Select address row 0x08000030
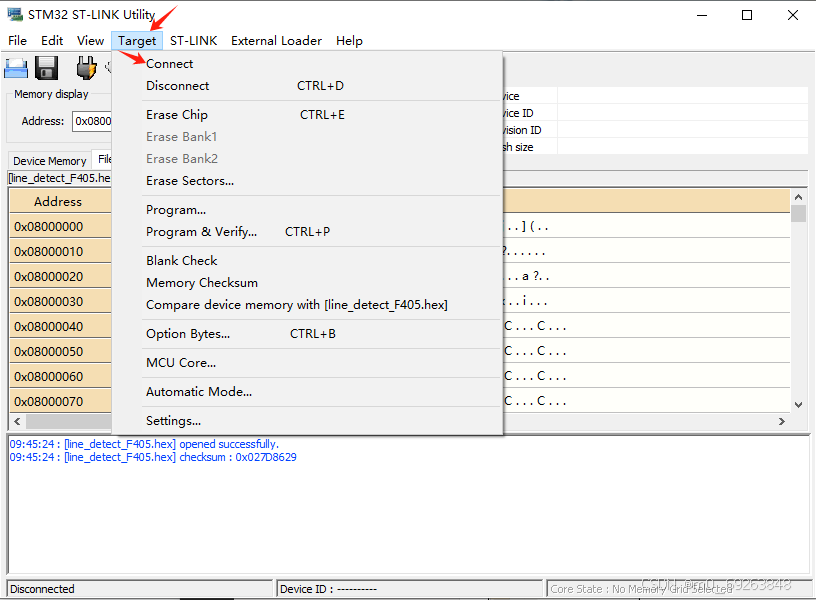This screenshot has width=816, height=600. coord(60,301)
